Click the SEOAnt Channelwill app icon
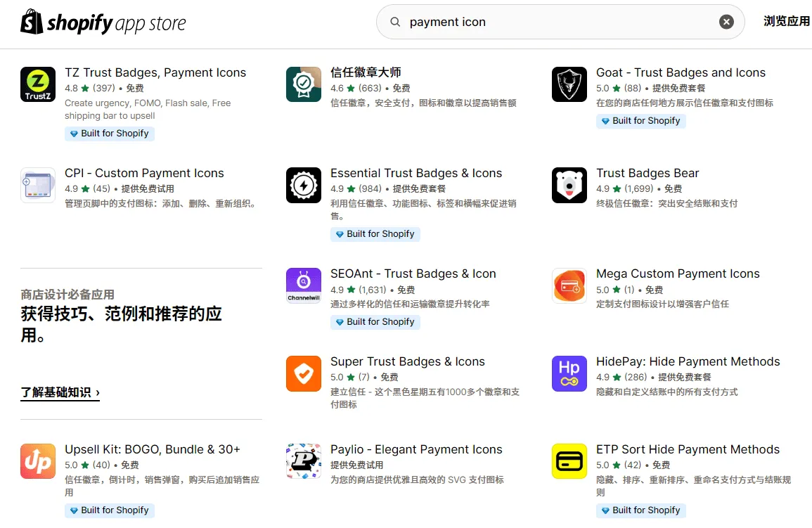 pos(304,285)
